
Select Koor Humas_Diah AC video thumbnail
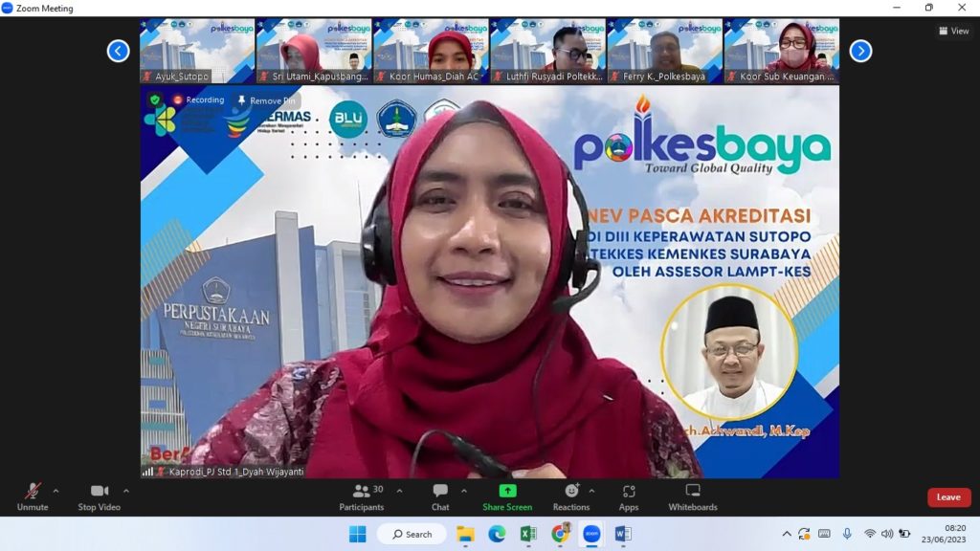[432, 51]
